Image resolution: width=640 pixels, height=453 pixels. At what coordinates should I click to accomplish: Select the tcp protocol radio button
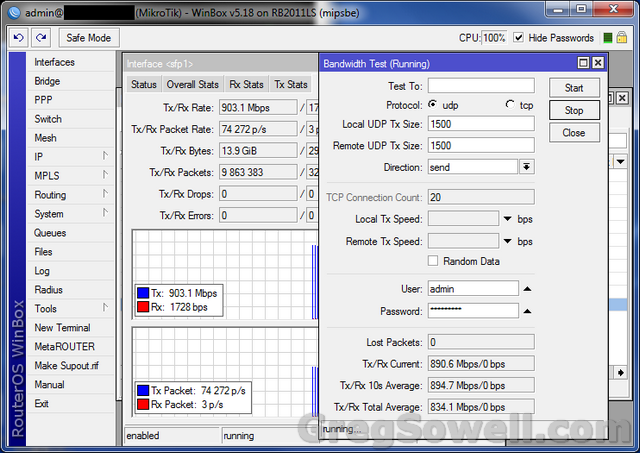510,104
